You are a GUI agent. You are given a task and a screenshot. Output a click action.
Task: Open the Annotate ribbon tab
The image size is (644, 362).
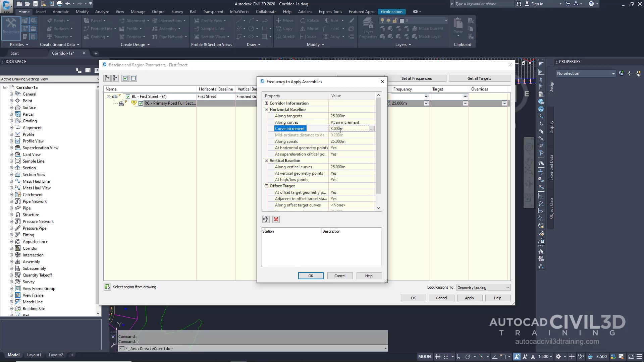coord(61,11)
